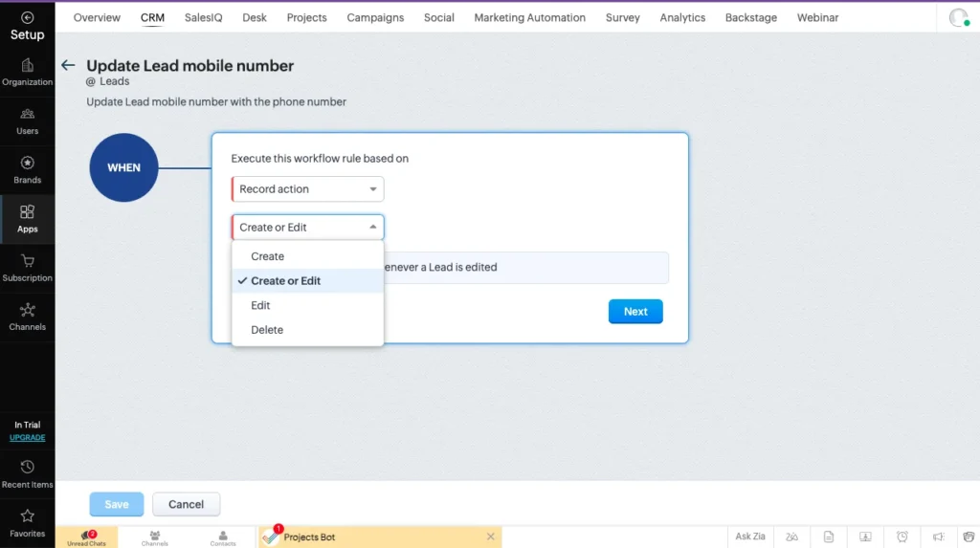
Task: Select Create from the dropdown list
Action: point(268,256)
